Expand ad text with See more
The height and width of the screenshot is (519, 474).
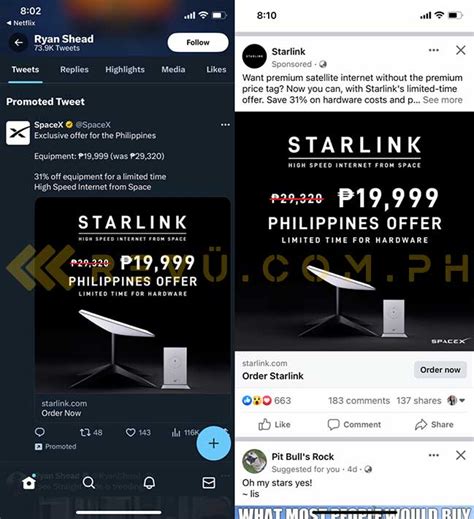pyautogui.click(x=442, y=100)
